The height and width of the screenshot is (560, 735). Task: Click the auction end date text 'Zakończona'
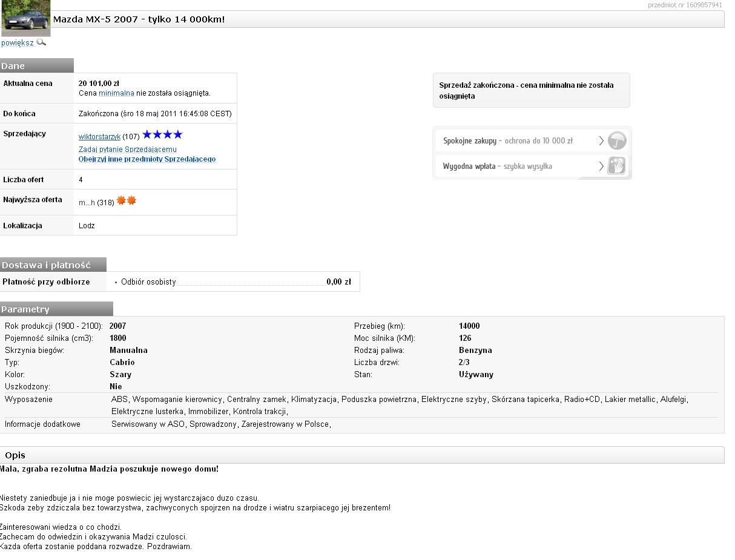(x=155, y=114)
